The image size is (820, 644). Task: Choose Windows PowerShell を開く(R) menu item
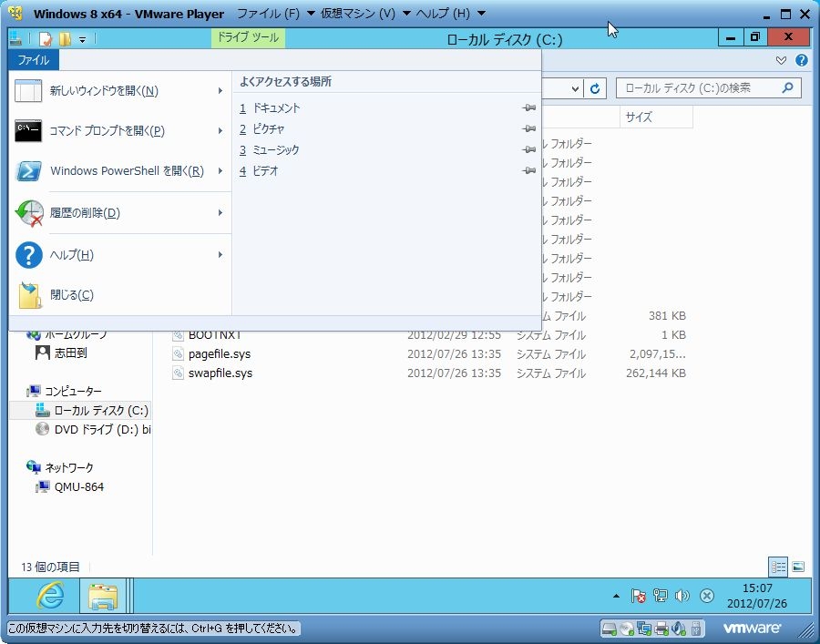pos(119,171)
